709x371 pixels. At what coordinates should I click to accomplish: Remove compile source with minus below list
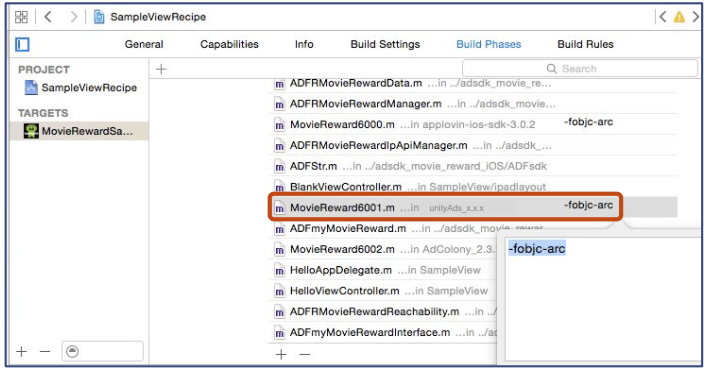pos(305,354)
